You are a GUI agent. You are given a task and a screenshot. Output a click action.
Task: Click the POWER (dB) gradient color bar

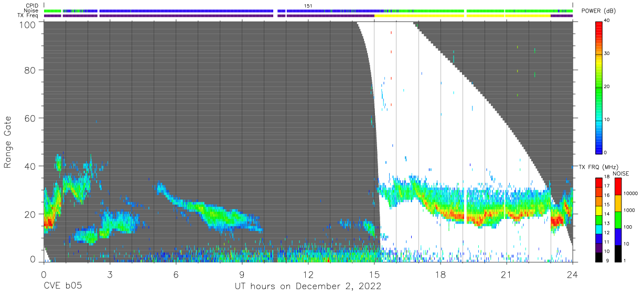coord(598,87)
